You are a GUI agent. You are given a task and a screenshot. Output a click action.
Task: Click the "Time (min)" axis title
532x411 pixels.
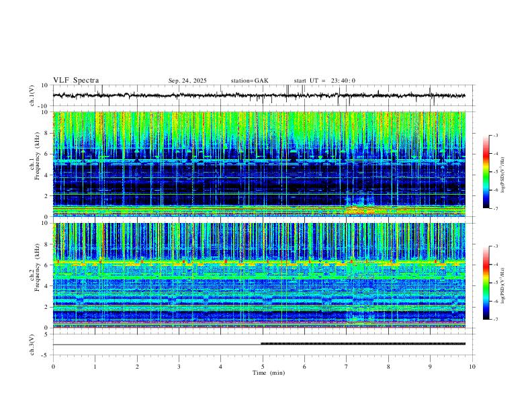[269, 373]
